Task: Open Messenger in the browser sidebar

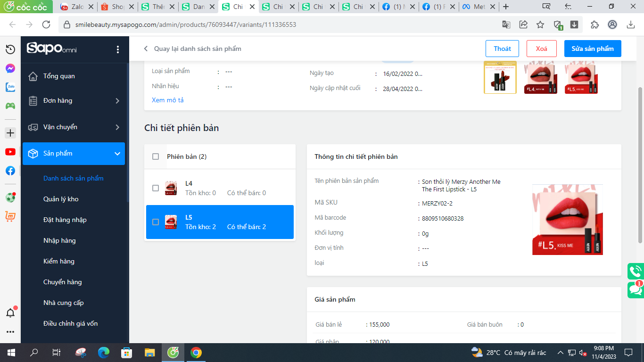Action: click(x=10, y=68)
